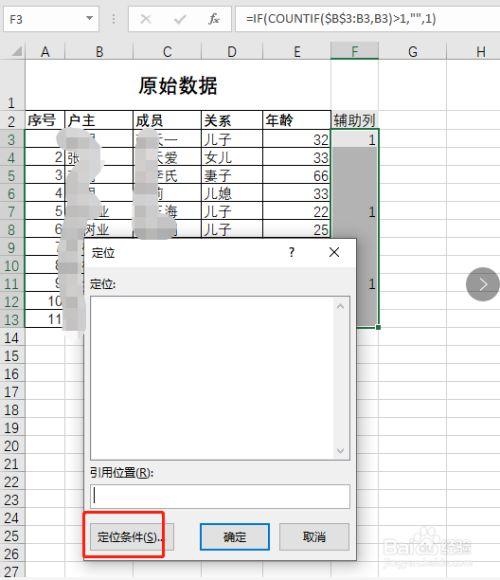Select all cells with corner triangle
Viewport: 500px width, 580px height.
click(x=16, y=51)
